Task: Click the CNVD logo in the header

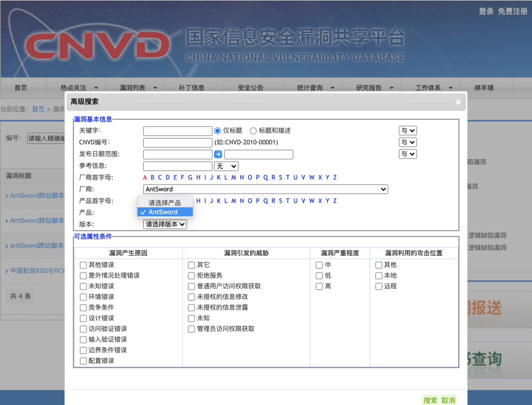Action: pyautogui.click(x=98, y=45)
